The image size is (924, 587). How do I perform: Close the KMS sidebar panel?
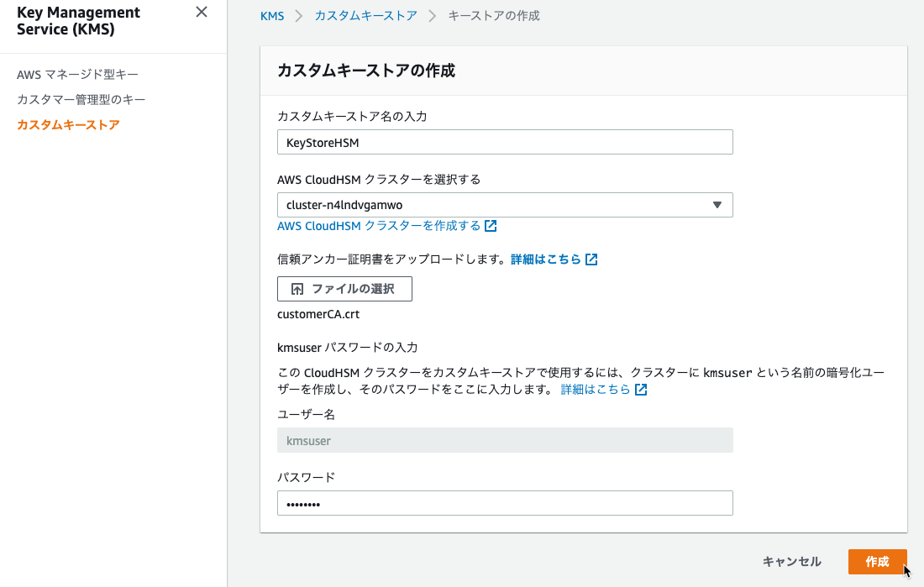tap(202, 12)
